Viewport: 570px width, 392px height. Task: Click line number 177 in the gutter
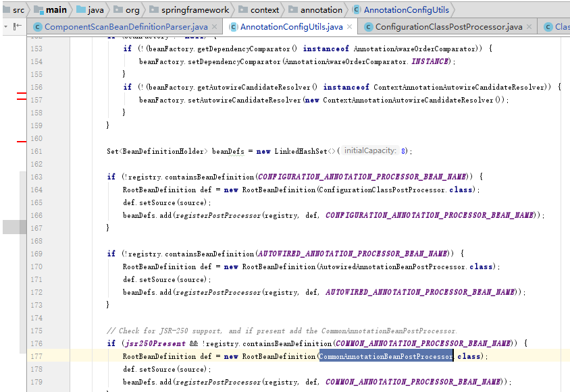36,356
